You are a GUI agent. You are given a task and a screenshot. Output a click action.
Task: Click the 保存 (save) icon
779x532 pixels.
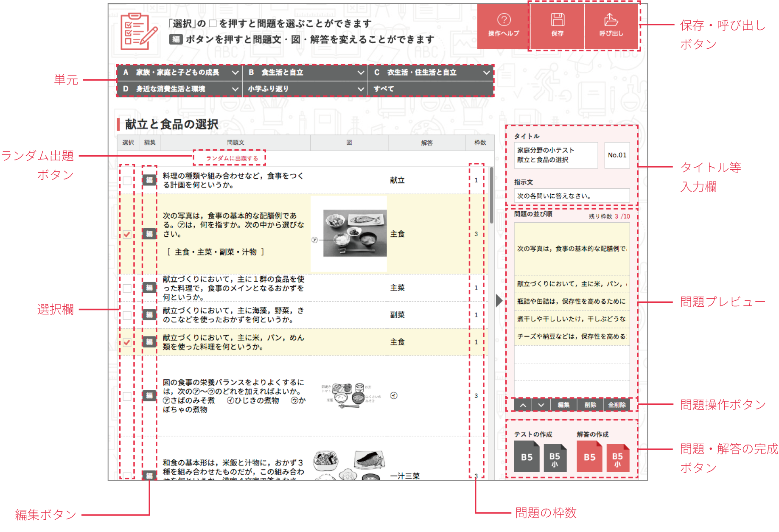point(557,25)
